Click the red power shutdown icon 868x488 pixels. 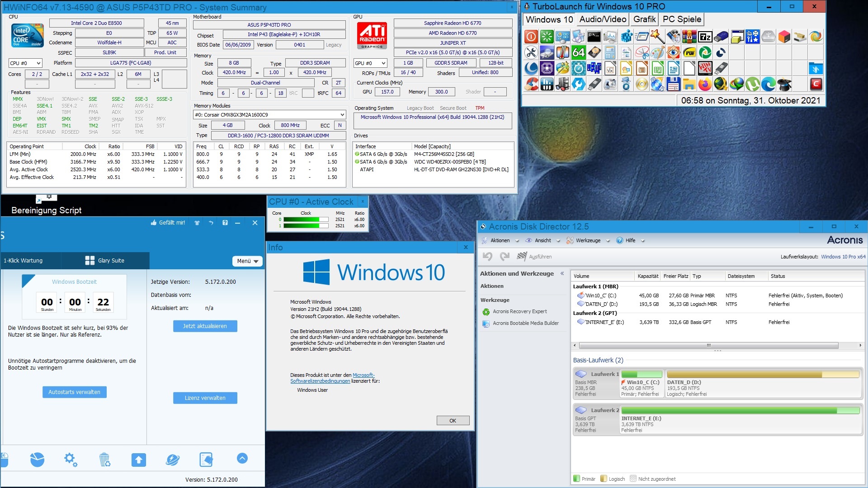coord(531,37)
